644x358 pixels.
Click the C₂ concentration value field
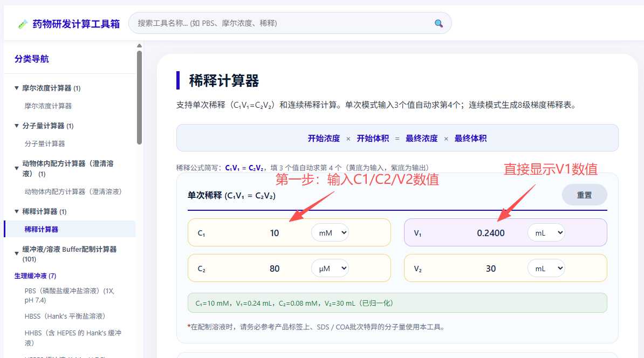pyautogui.click(x=275, y=268)
